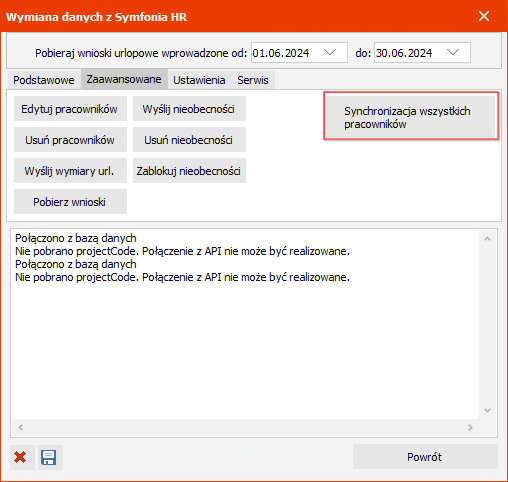Screen dimensions: 508x482
Task: Click the Usuń nieobecności button
Action: [189, 140]
